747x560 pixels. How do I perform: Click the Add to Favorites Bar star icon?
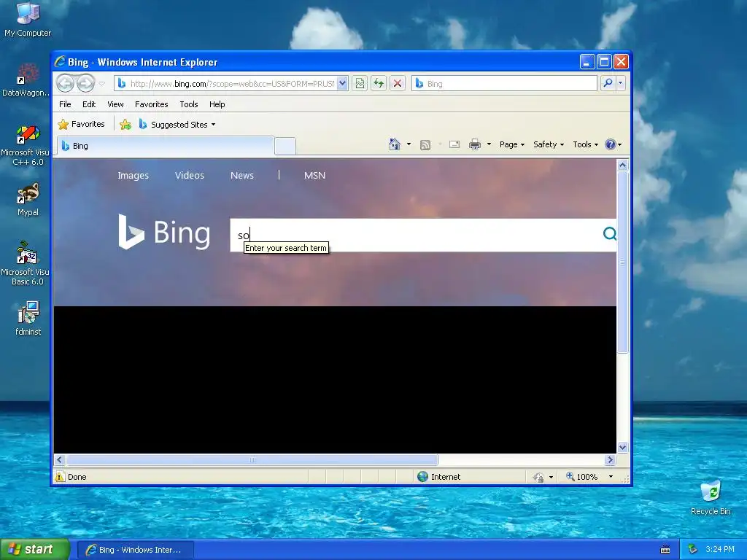125,124
